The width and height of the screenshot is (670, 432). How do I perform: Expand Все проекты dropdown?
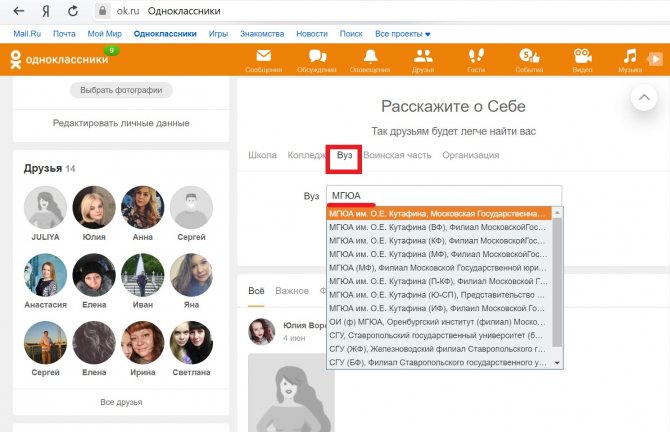[403, 34]
